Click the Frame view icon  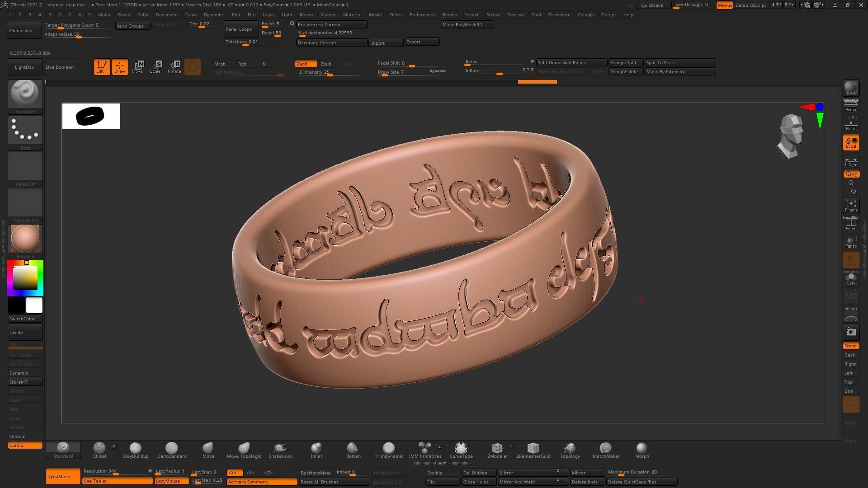click(851, 206)
